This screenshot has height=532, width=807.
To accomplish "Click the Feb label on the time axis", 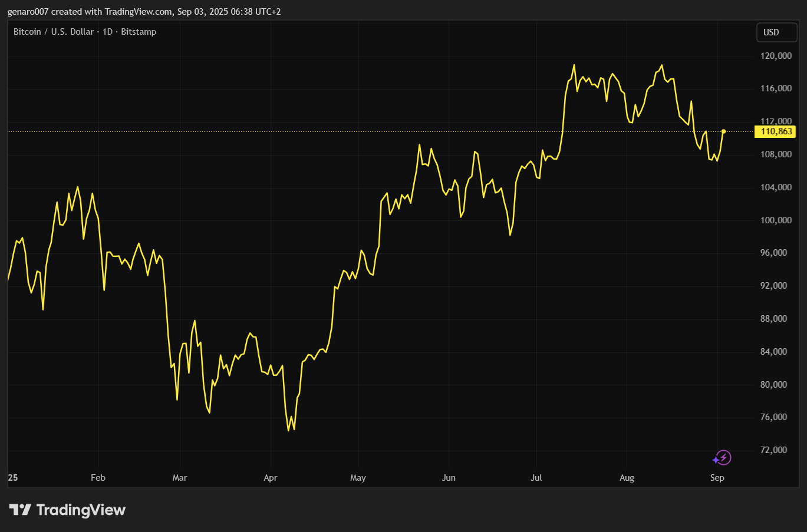I will click(x=98, y=478).
